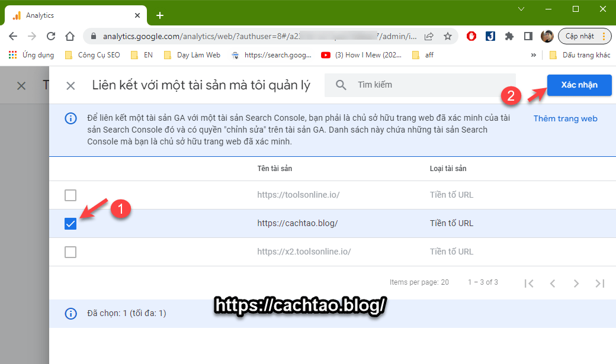The height and width of the screenshot is (364, 616).
Task: Open the aff bookmark folder
Action: click(423, 55)
